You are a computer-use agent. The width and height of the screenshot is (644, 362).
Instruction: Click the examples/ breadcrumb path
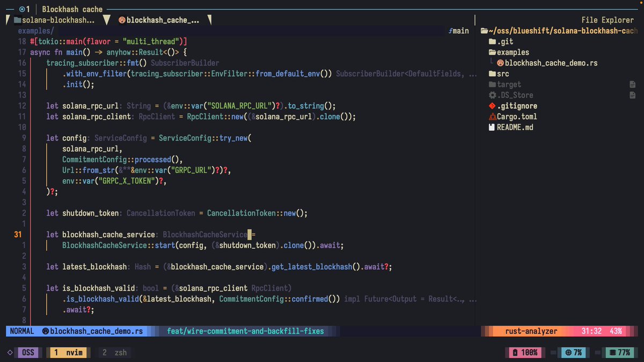coord(36,31)
